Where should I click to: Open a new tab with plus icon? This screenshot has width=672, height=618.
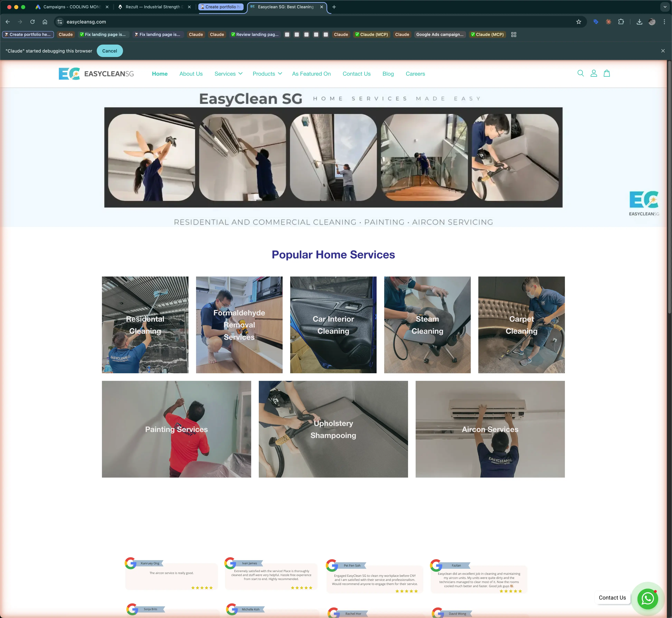click(334, 7)
